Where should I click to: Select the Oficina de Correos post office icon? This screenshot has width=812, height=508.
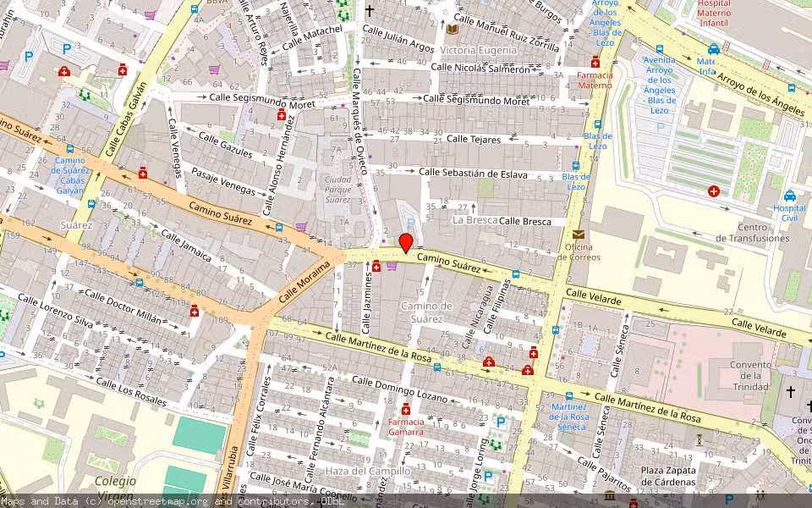[579, 235]
